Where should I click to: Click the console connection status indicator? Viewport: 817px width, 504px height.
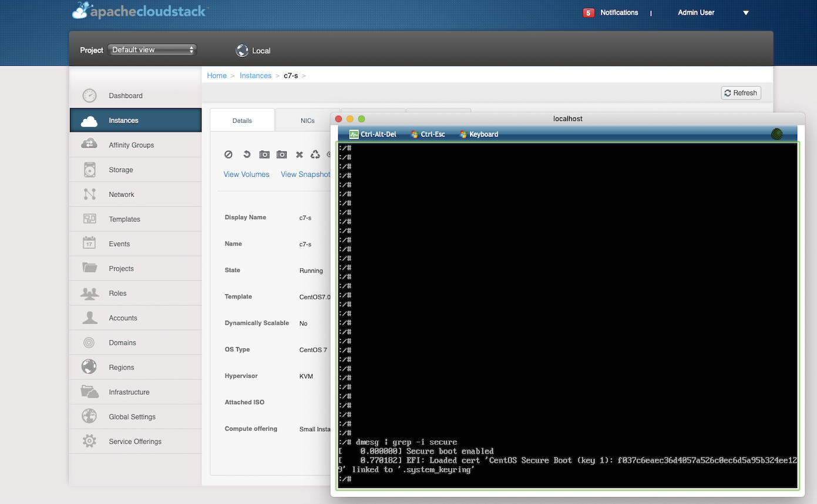click(776, 135)
